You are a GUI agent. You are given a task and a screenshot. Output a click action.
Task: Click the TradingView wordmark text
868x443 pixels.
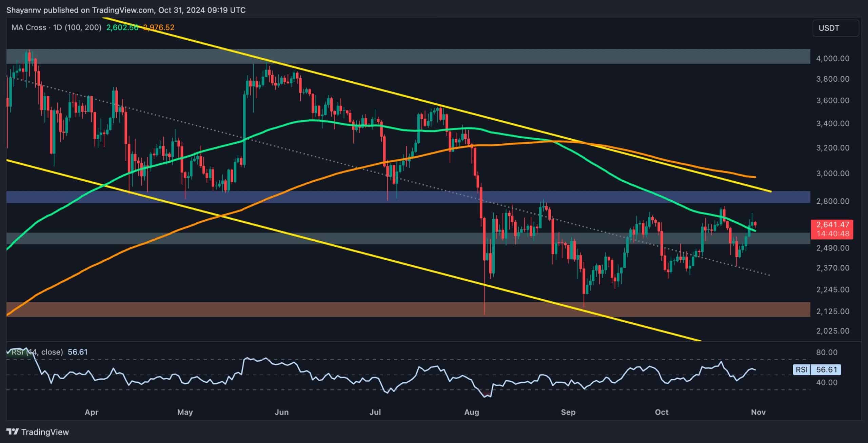pos(45,432)
